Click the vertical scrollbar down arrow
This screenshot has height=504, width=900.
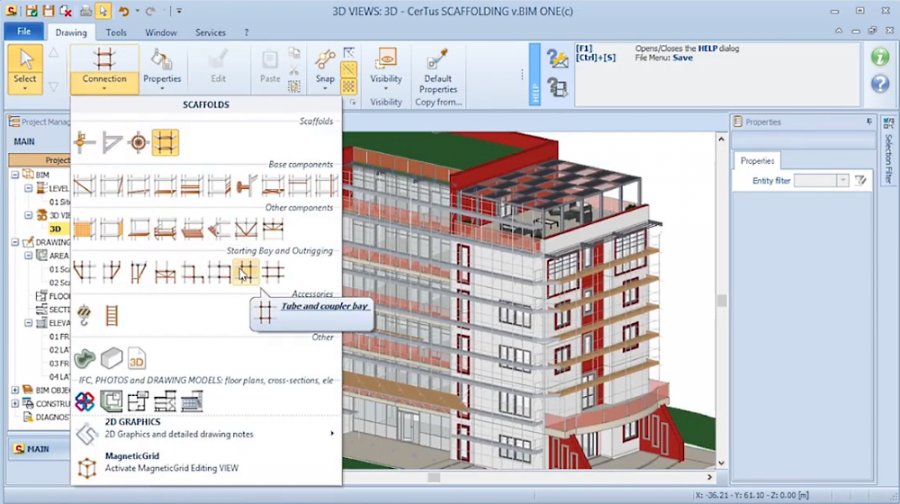[x=721, y=463]
